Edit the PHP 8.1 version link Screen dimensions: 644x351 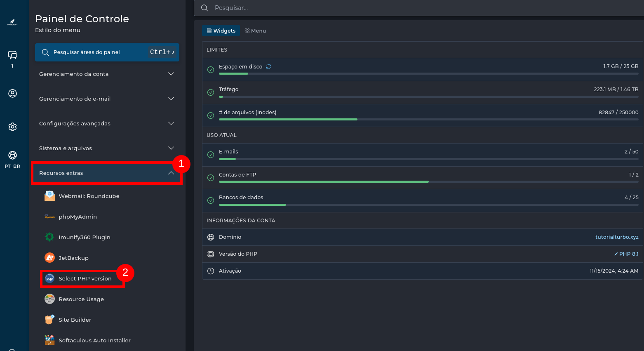click(x=626, y=254)
